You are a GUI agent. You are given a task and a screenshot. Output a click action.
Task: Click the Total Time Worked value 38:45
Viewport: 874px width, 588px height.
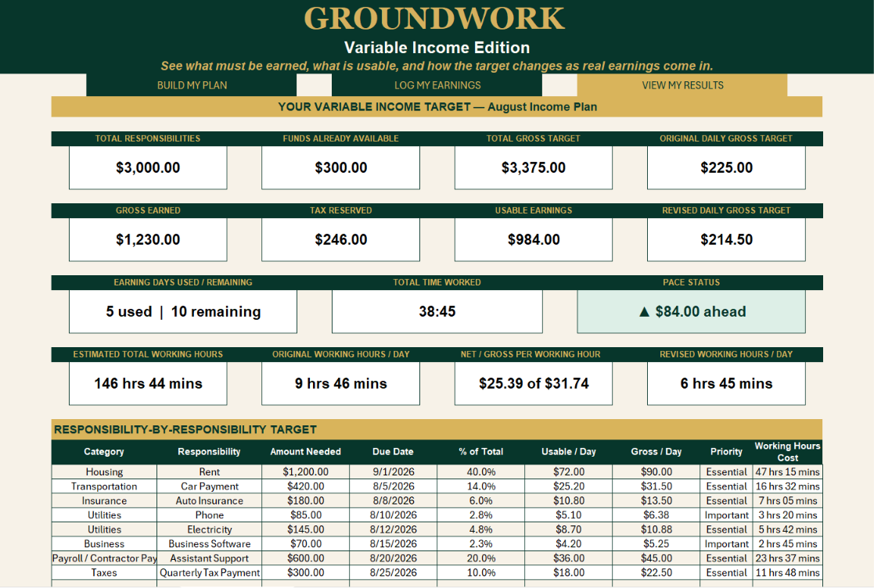[437, 311]
